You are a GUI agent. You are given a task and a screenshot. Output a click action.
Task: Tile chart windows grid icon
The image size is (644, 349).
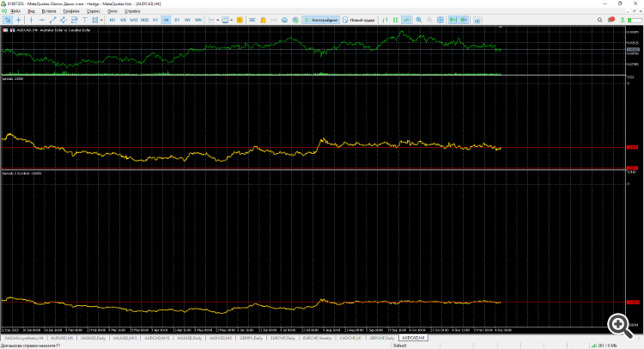(440, 20)
